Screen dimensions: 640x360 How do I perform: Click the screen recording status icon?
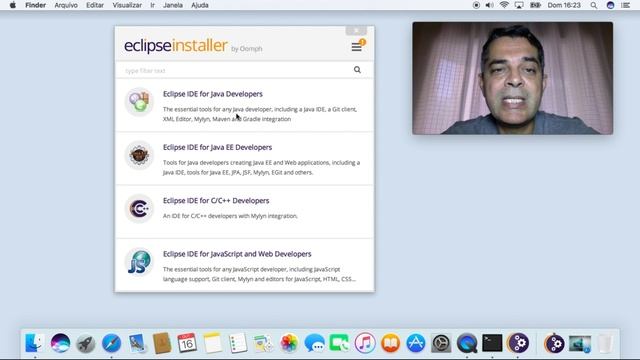(476, 5)
